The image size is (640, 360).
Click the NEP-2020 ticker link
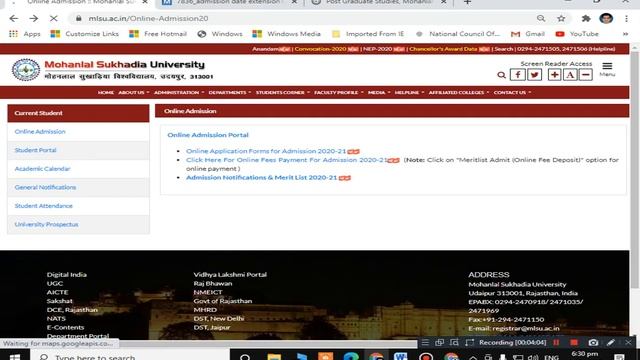point(378,49)
